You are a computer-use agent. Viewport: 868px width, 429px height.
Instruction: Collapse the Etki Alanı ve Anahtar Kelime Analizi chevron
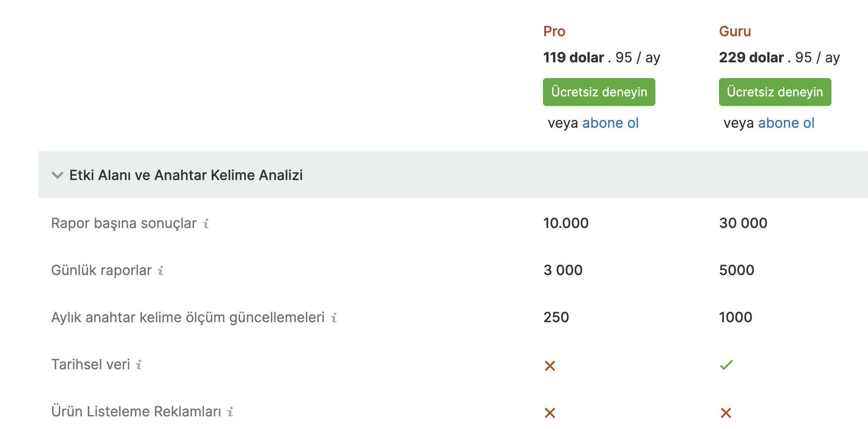coord(58,175)
